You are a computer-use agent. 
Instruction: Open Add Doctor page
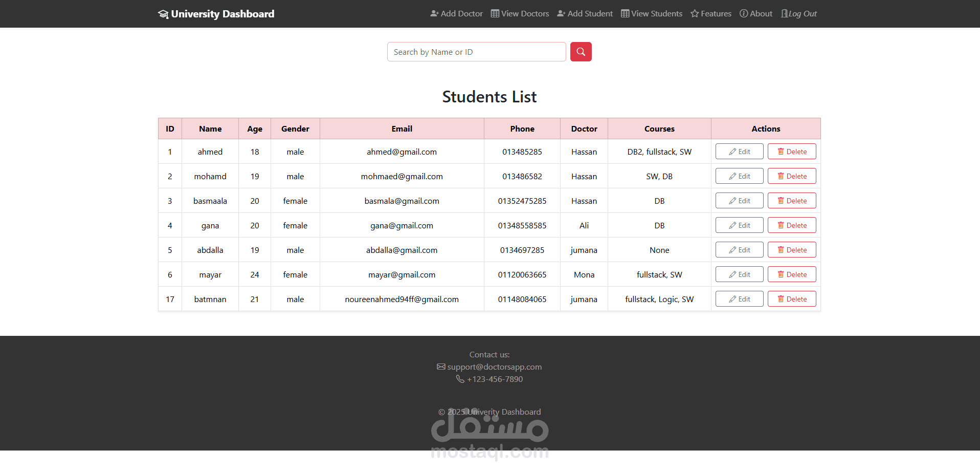(x=456, y=14)
